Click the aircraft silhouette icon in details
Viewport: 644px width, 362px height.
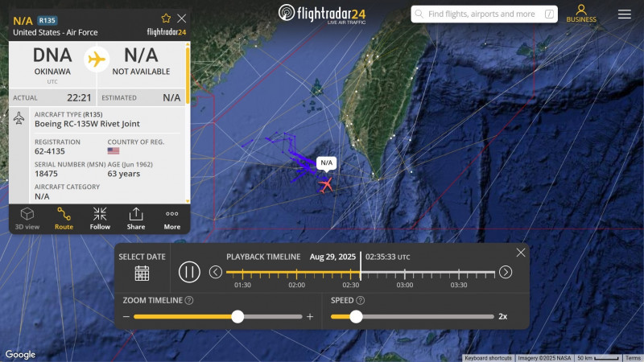pos(19,118)
